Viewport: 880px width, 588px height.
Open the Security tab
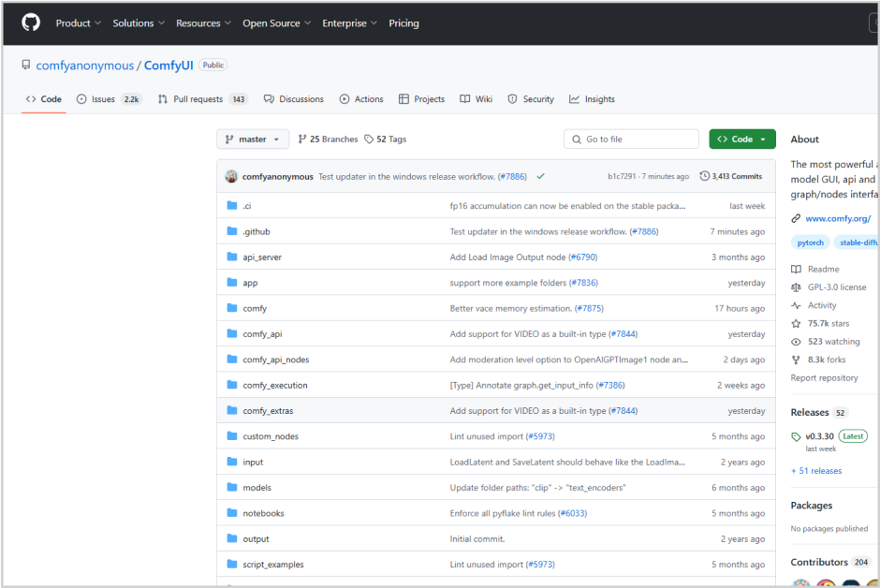pos(531,98)
